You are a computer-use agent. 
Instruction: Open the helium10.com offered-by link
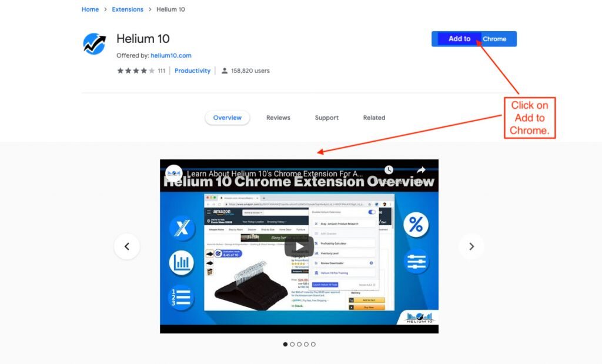pyautogui.click(x=171, y=55)
